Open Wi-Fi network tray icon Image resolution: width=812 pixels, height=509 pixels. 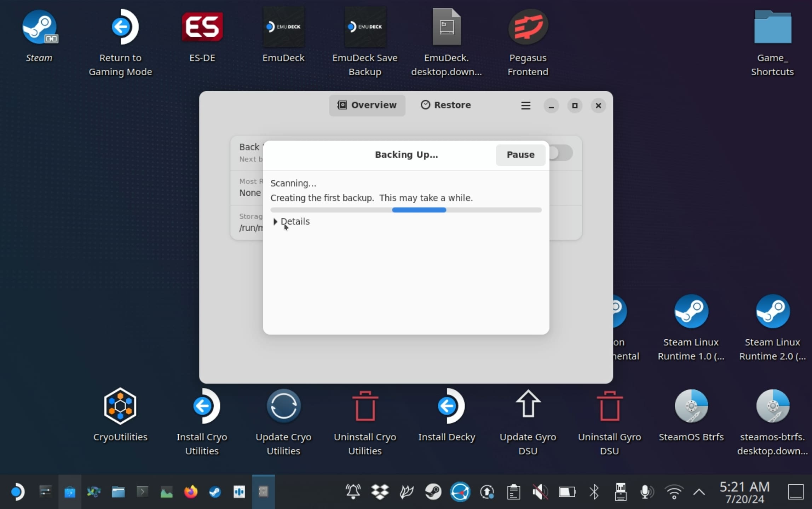(674, 492)
